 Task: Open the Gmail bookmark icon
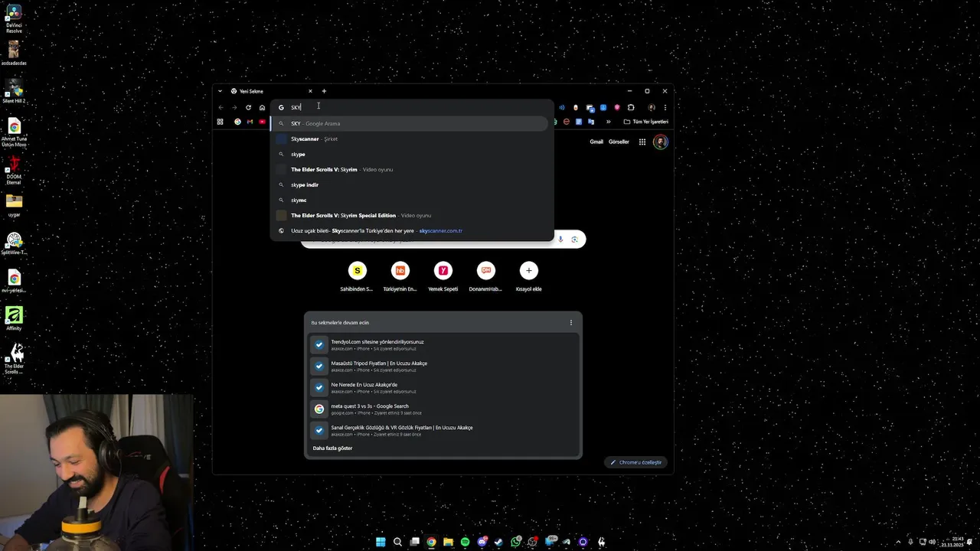(x=250, y=122)
